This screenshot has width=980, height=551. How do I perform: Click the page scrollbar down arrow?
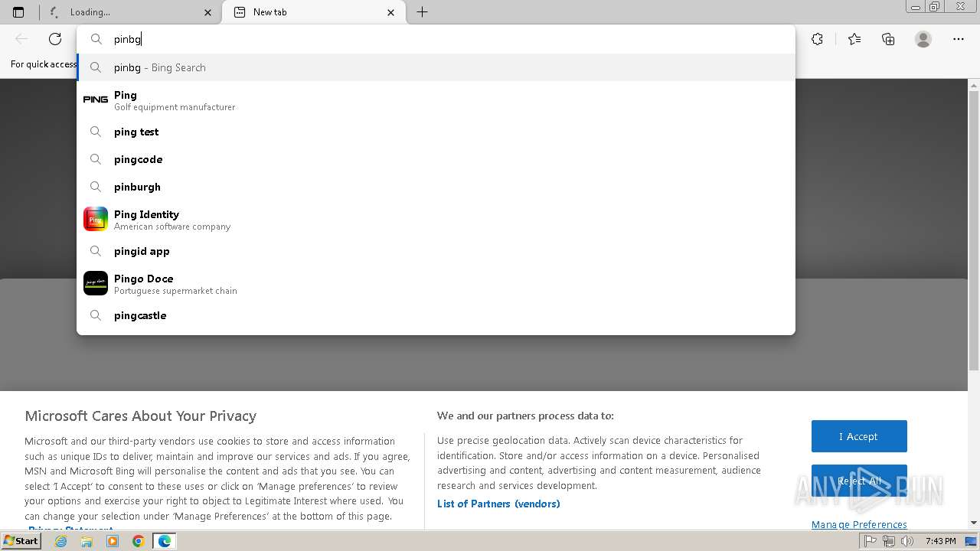974,523
